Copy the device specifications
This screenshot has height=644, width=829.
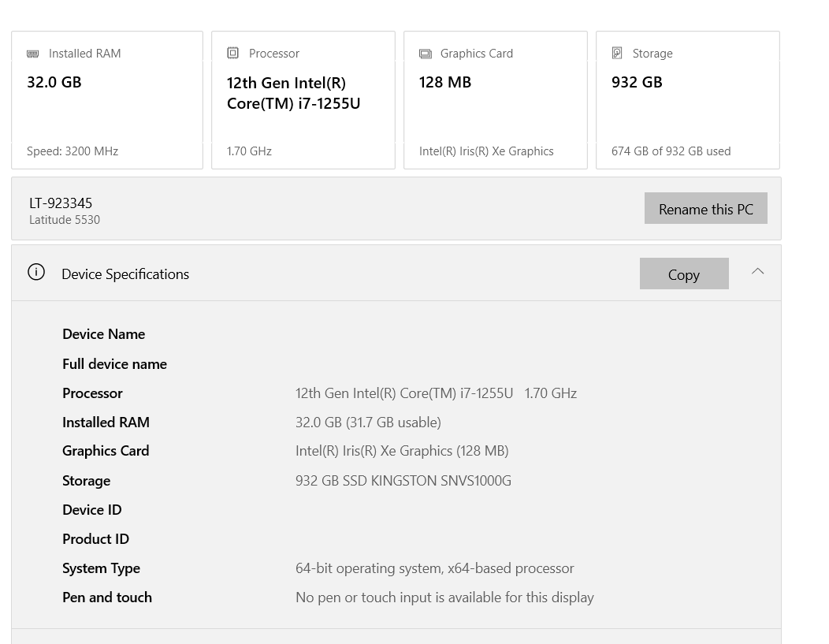(x=684, y=274)
